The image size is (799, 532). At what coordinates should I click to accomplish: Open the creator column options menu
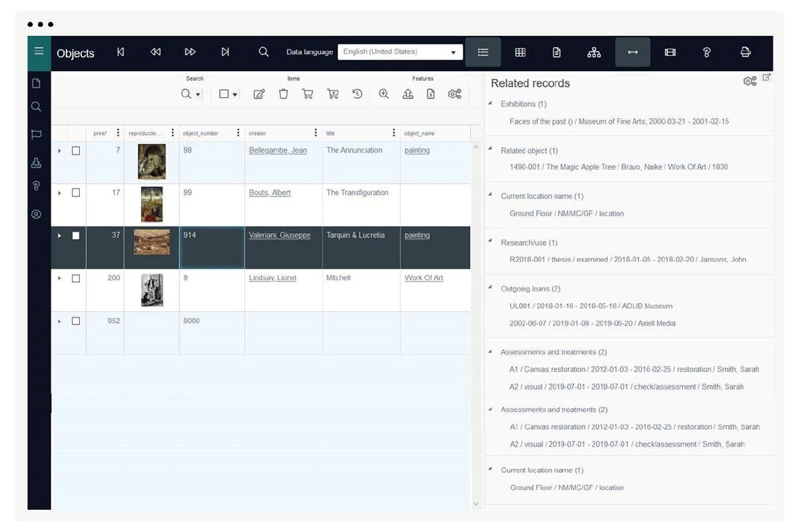coord(316,133)
